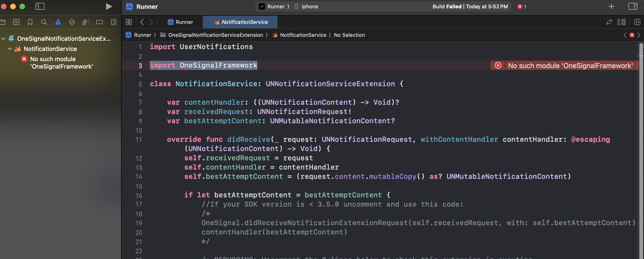
Task: Toggle the navigator sidebar visibility
Action: click(40, 6)
